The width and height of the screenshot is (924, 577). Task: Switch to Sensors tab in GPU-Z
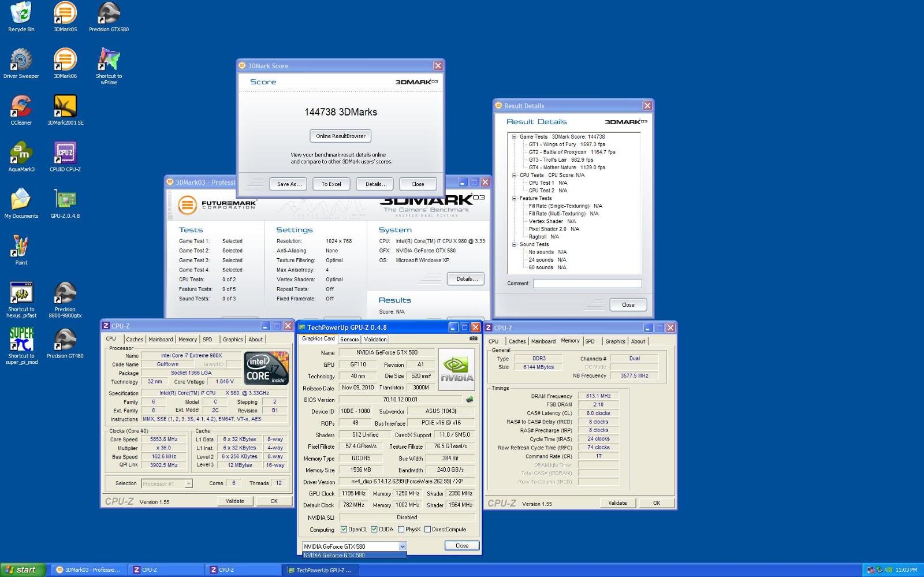(x=349, y=340)
